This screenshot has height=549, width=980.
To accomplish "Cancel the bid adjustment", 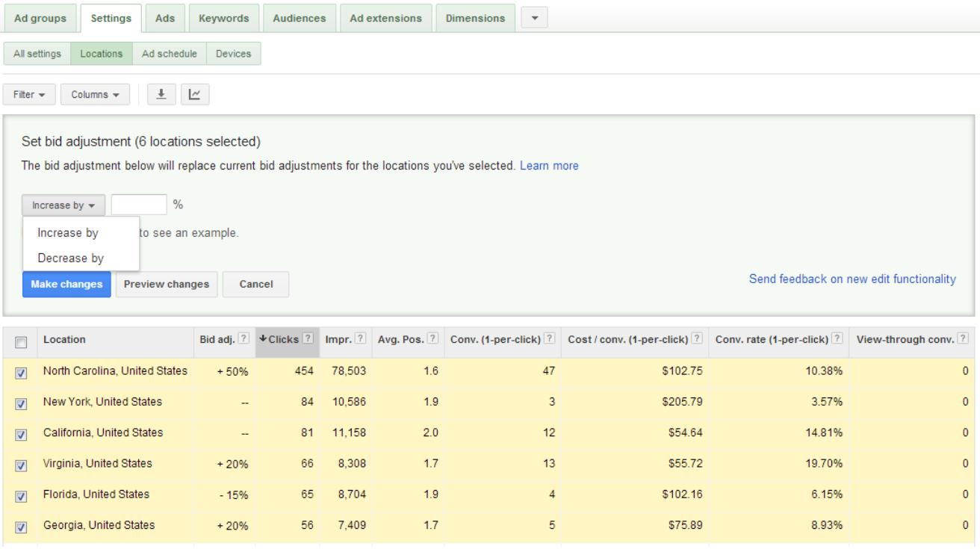I will point(255,285).
